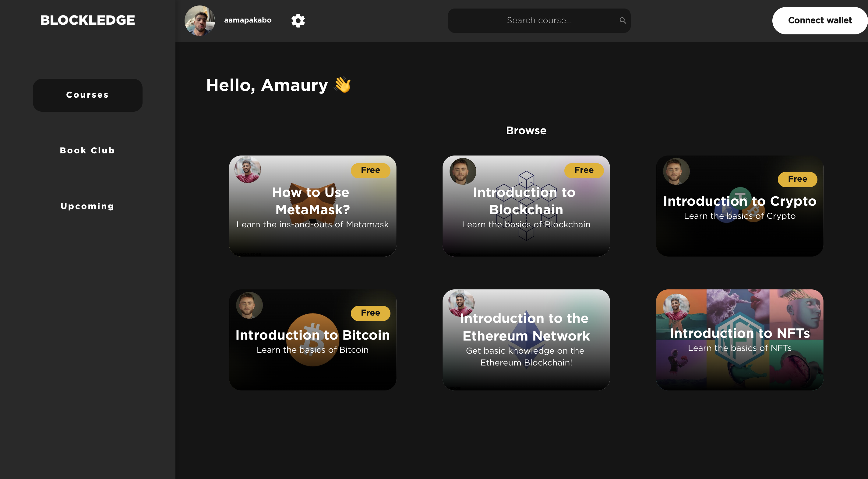
Task: Click the Free badge on Blockchain card
Action: (x=584, y=170)
